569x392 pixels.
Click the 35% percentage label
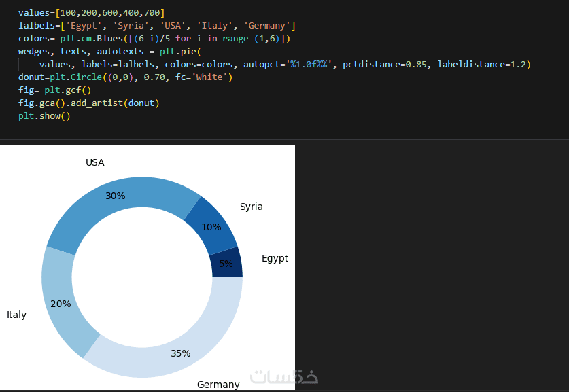[181, 353]
